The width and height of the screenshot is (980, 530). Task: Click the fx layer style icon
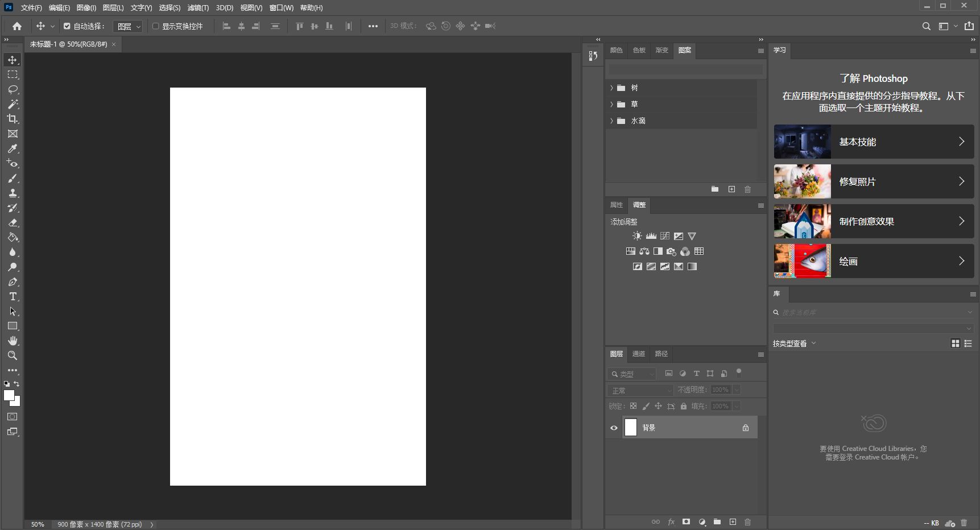[x=671, y=521]
